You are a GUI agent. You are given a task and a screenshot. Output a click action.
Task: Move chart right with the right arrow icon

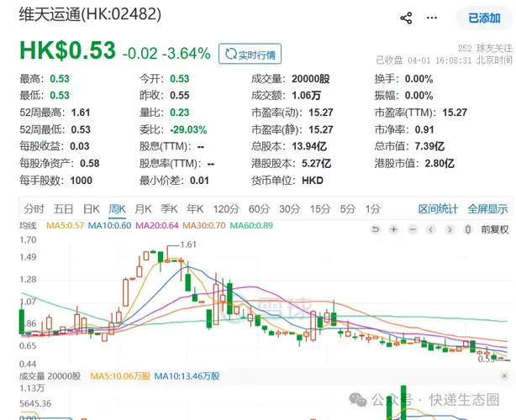450,229
